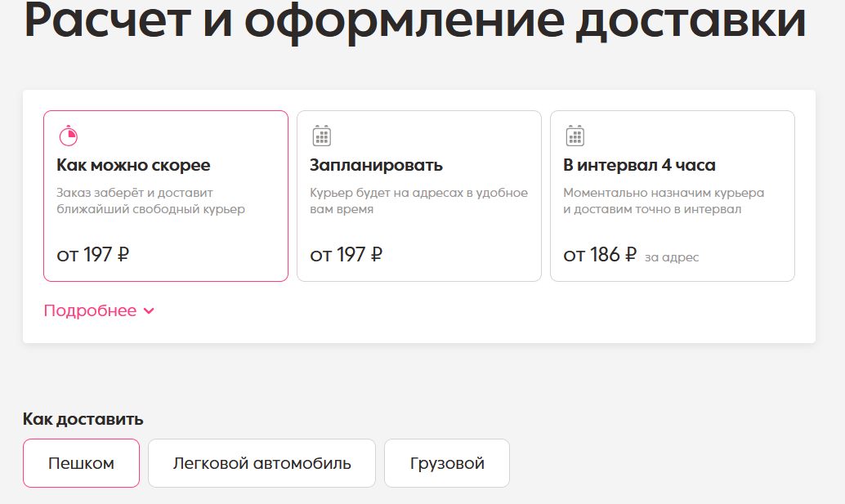Click the от 186 ₽ price in the interval card
The image size is (845, 504).
(600, 254)
